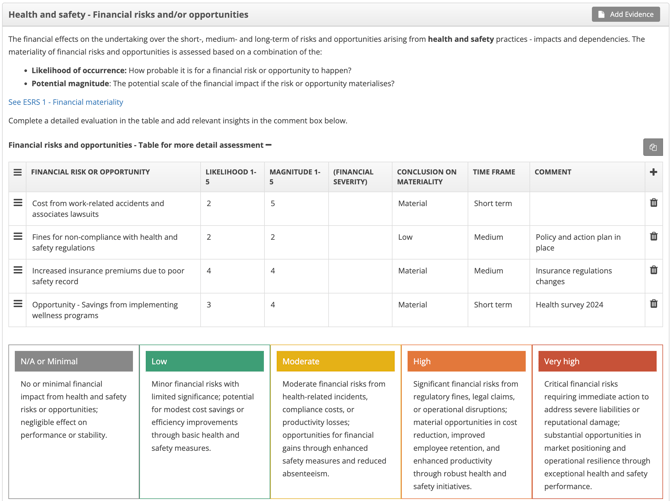Click the header menu icon in the table
Image resolution: width=670 pixels, height=501 pixels.
(17, 172)
